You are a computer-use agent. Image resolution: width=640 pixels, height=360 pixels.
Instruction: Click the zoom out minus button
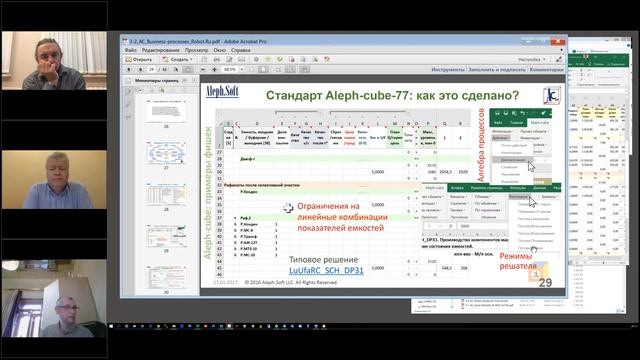[x=203, y=70]
